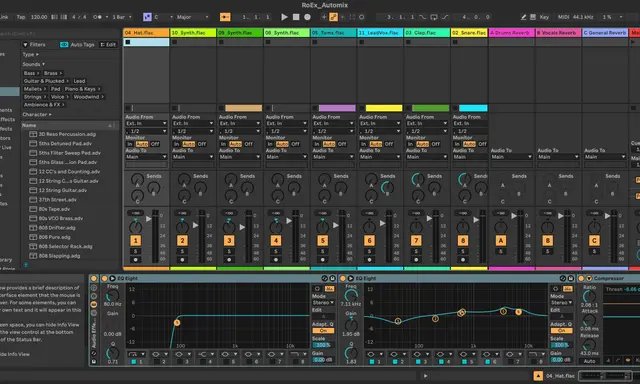Toggle Adapt. Q On in second EQ Eight
This screenshot has width=640, height=384.
pos(561,331)
